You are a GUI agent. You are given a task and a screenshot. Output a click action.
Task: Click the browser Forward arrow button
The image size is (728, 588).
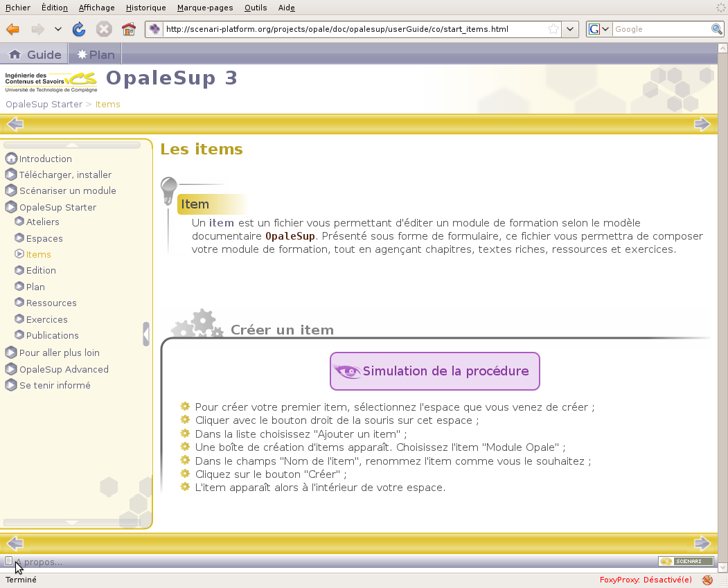(37, 29)
